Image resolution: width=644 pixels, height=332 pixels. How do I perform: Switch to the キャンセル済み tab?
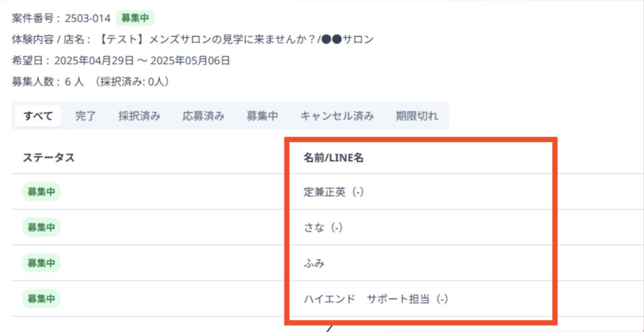337,116
